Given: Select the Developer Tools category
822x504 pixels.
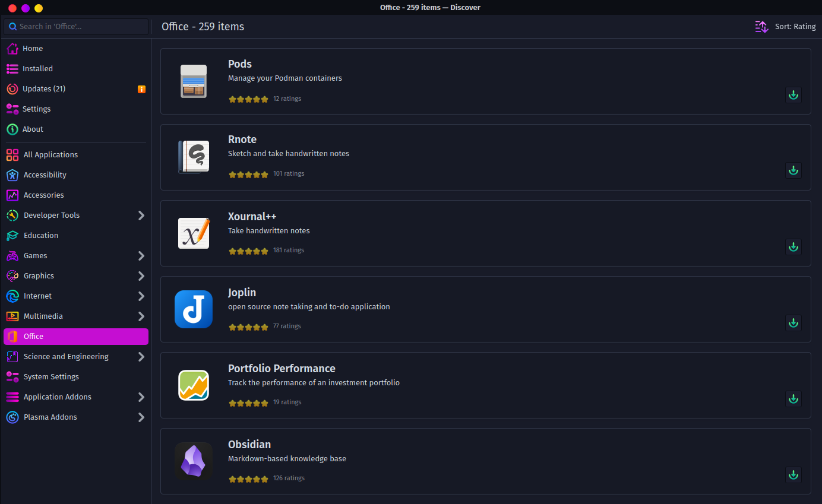Looking at the screenshot, I should coord(76,215).
